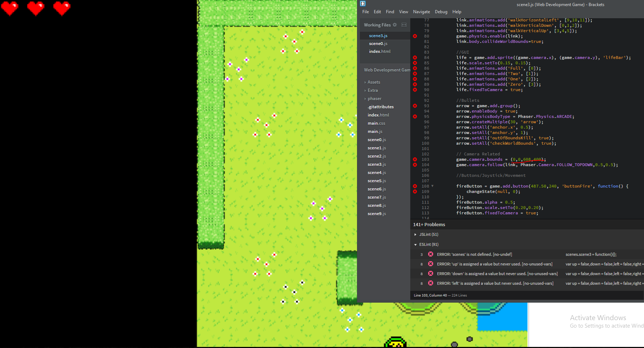
Task: Click the error marker on line 95
Action: (415, 116)
